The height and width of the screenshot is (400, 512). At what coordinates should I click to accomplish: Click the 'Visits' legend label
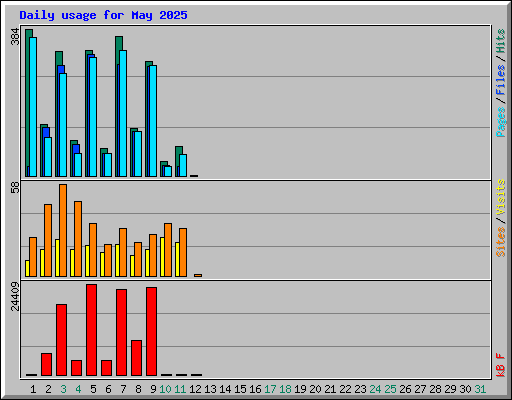pyautogui.click(x=500, y=197)
